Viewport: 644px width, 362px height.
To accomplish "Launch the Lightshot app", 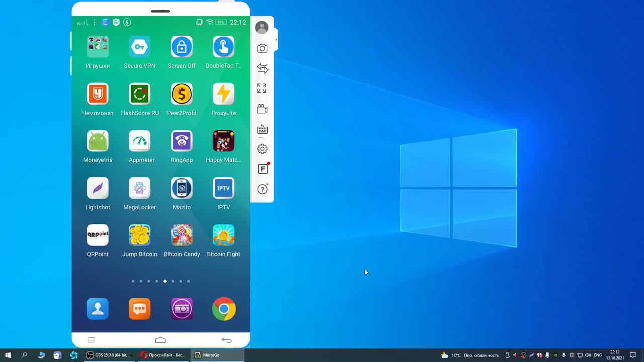I will click(x=98, y=188).
